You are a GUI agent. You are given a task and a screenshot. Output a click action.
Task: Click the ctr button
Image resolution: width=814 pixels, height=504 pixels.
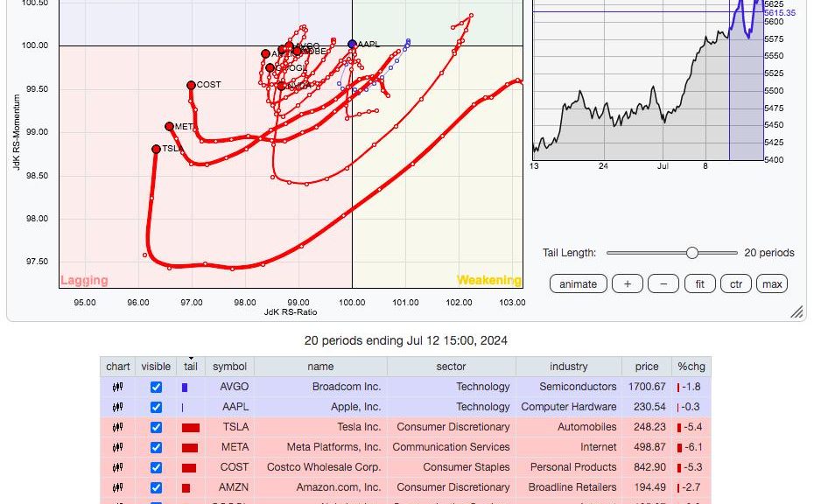click(x=736, y=283)
